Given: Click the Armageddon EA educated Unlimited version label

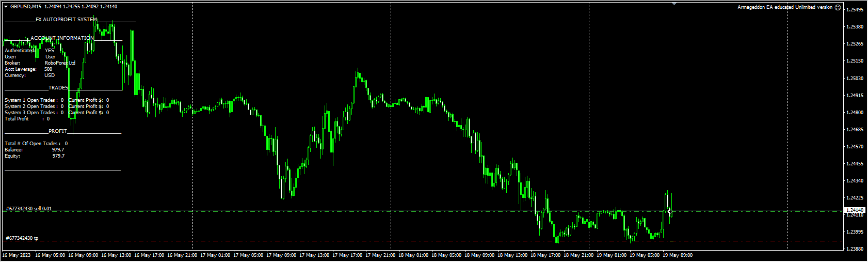Looking at the screenshot, I should [785, 7].
